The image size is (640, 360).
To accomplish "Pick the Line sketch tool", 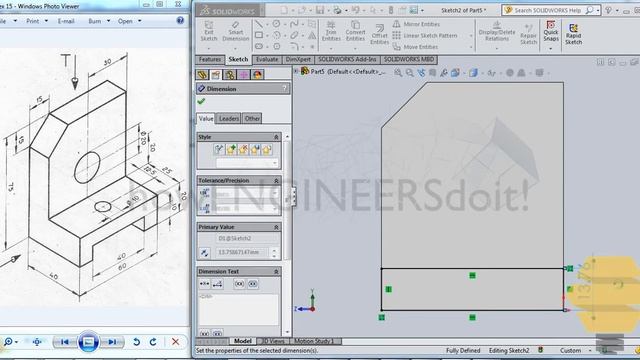I will click(259, 24).
